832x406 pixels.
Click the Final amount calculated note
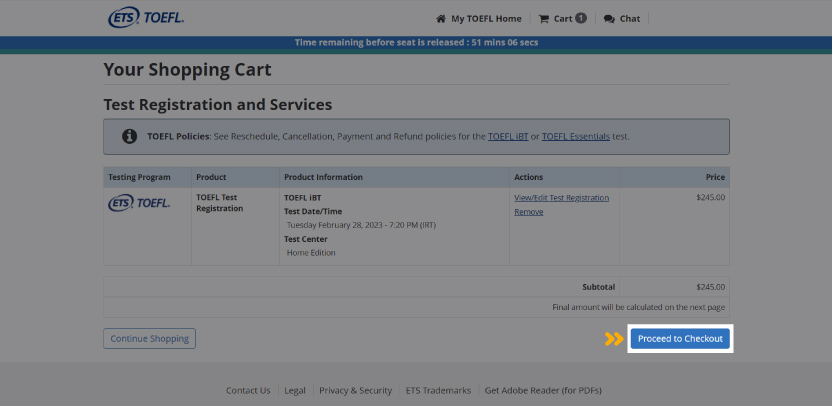pos(638,307)
